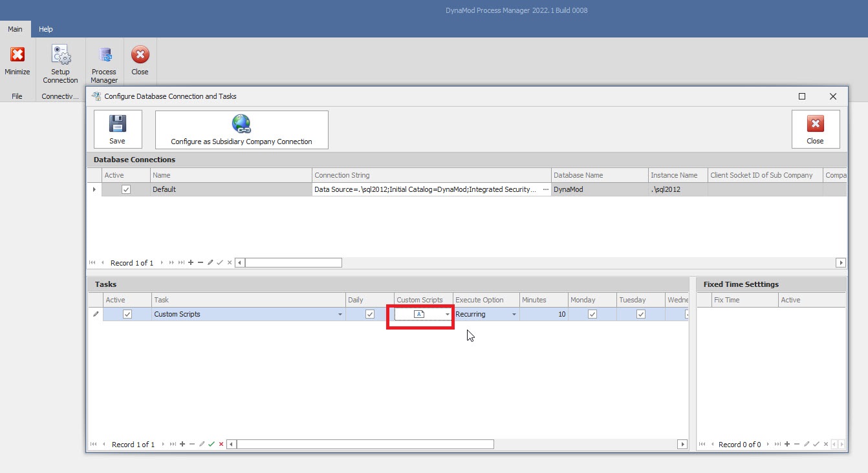
Task: Launch Process Manager from the ribbon
Action: click(104, 65)
